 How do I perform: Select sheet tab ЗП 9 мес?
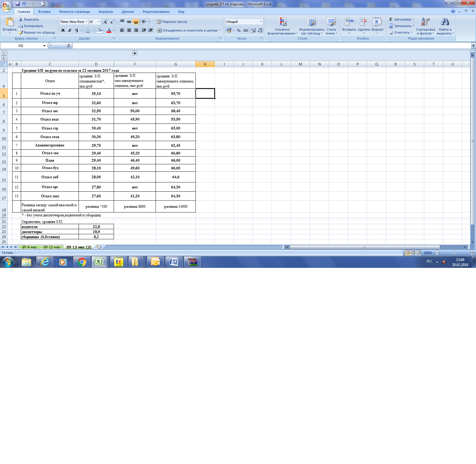[29, 247]
